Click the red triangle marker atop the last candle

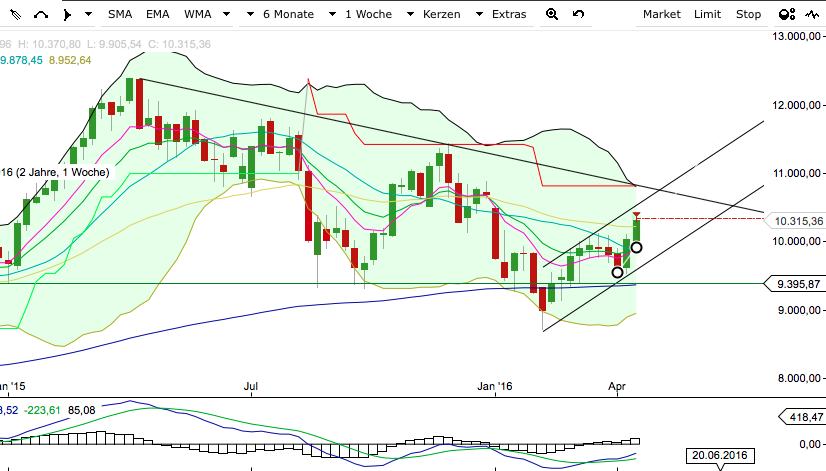point(637,215)
